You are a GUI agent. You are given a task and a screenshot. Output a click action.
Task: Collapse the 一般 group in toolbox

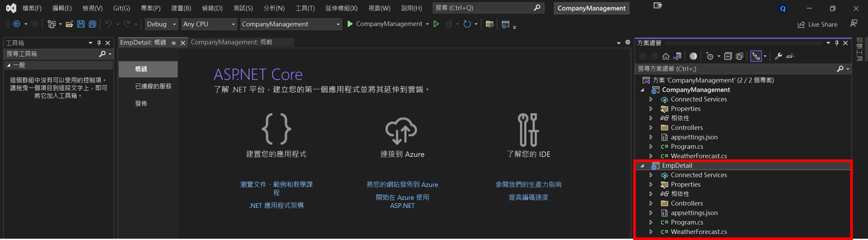point(9,65)
